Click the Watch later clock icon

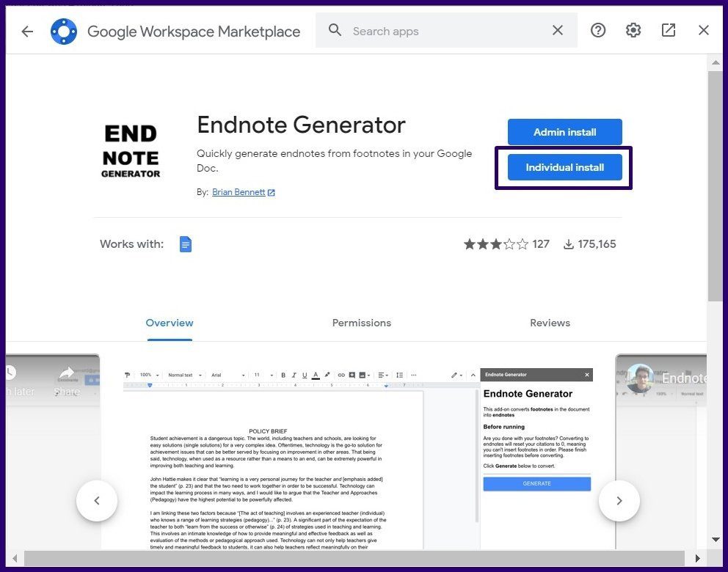point(10,373)
